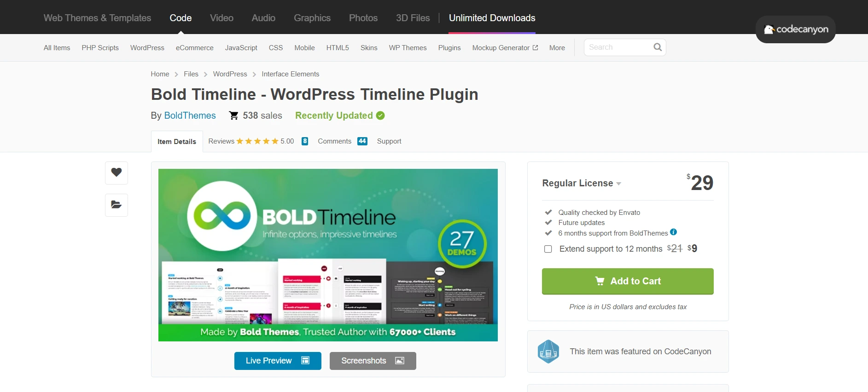Browse the CSS category

click(276, 48)
